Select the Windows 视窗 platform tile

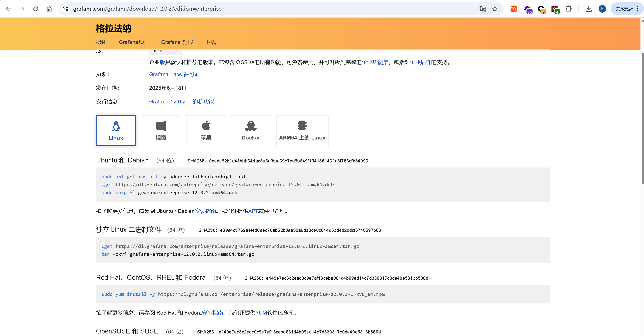point(161,131)
